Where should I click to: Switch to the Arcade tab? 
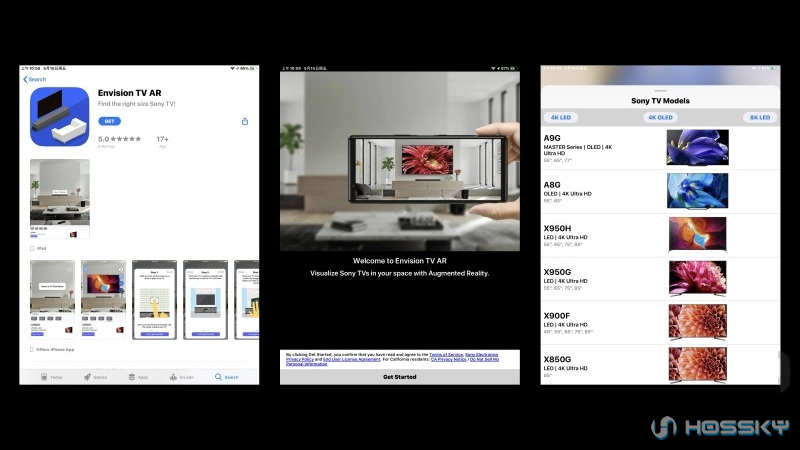coord(182,377)
